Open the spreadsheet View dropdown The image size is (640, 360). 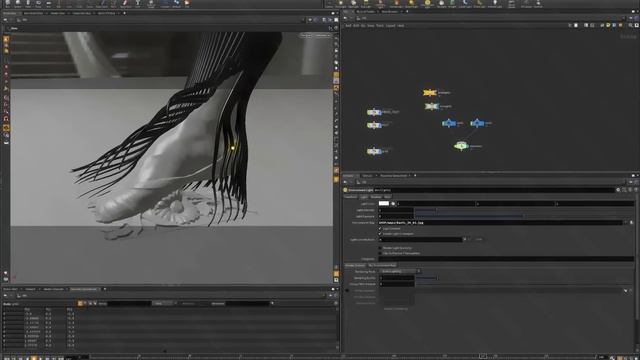[x=164, y=303]
